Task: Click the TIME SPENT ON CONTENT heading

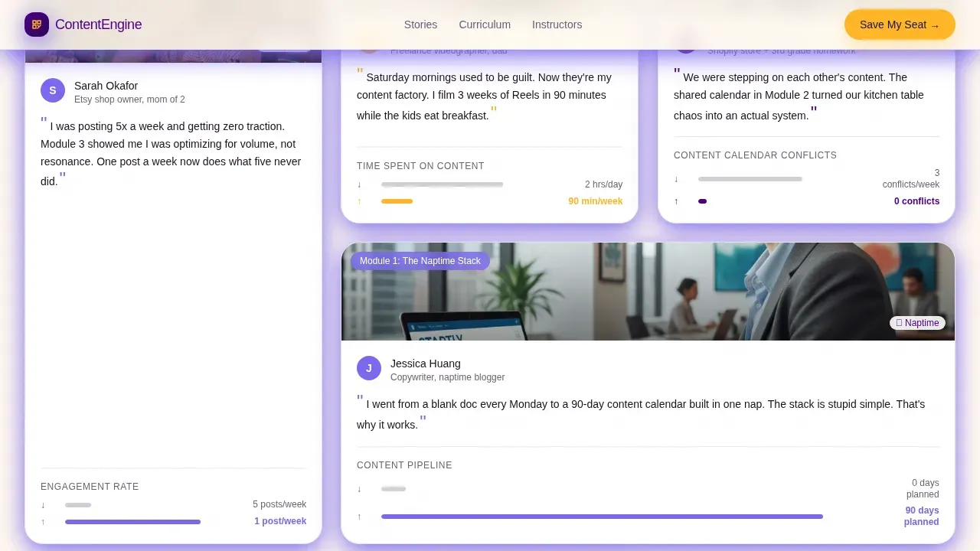Action: click(x=420, y=166)
